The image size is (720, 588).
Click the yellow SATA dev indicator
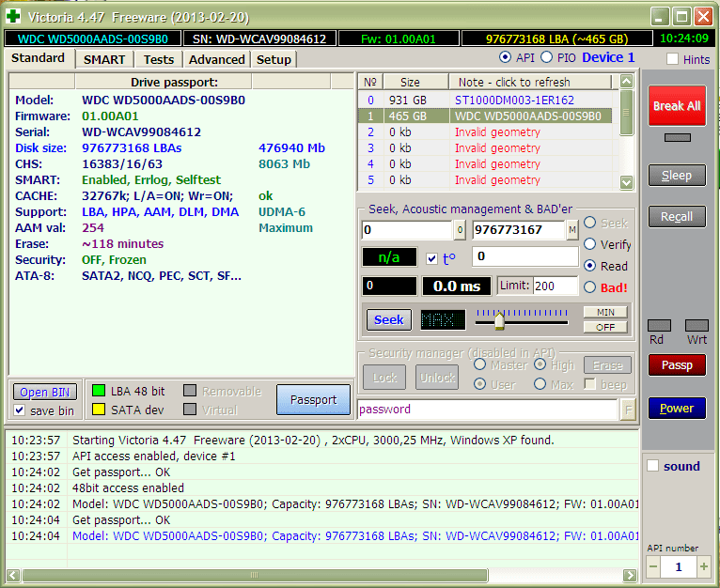click(99, 410)
